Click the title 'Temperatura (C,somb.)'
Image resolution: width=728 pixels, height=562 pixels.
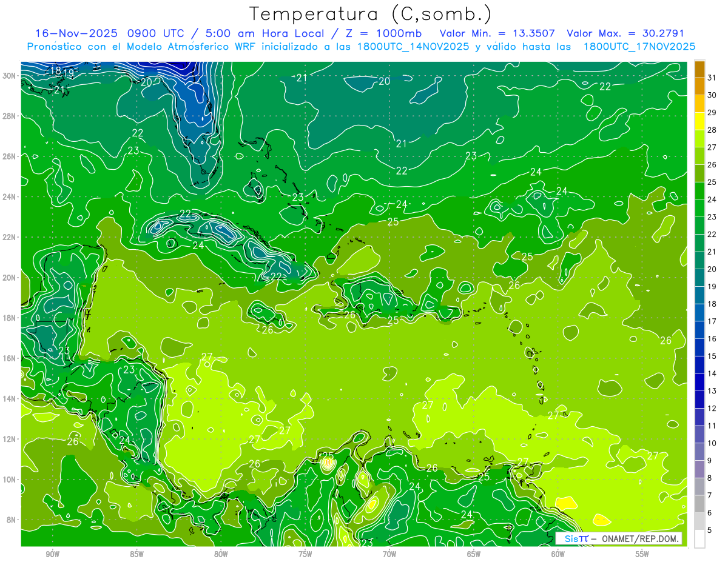pyautogui.click(x=370, y=14)
